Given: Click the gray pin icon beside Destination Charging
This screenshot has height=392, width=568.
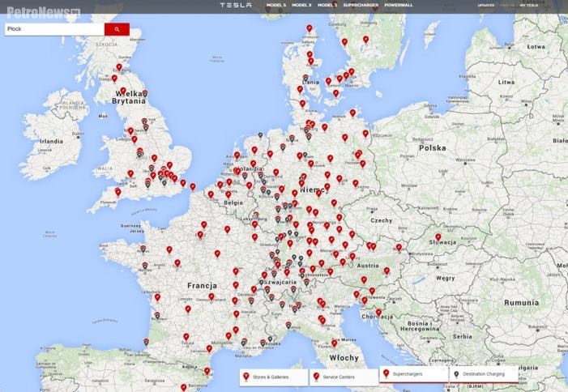Looking at the screenshot, I should click(x=456, y=376).
